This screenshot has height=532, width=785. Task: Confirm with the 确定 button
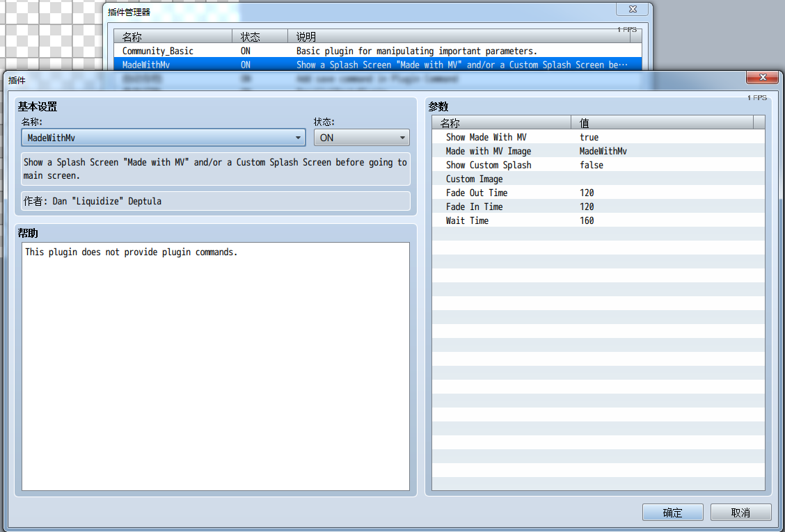coord(672,513)
